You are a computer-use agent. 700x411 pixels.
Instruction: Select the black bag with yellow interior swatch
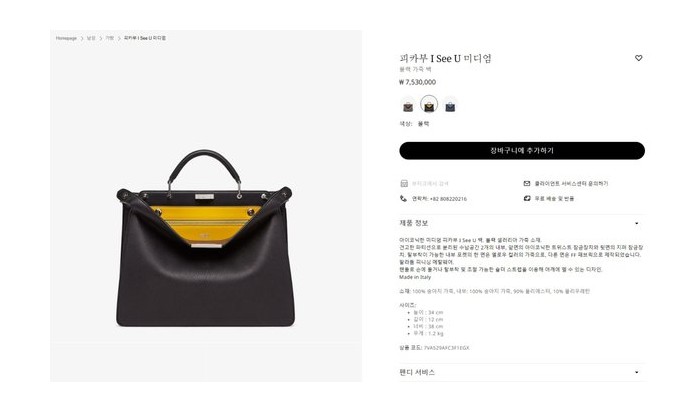click(x=429, y=106)
